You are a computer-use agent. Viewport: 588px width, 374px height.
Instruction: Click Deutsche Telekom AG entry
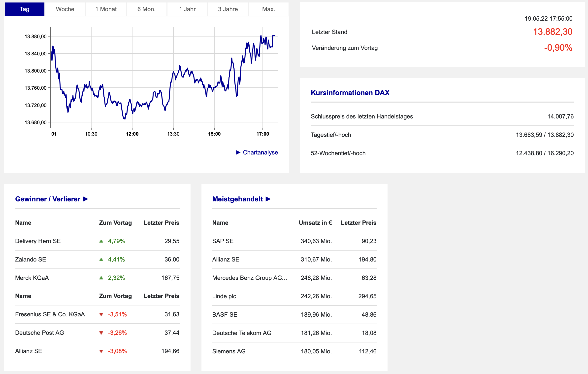242,333
